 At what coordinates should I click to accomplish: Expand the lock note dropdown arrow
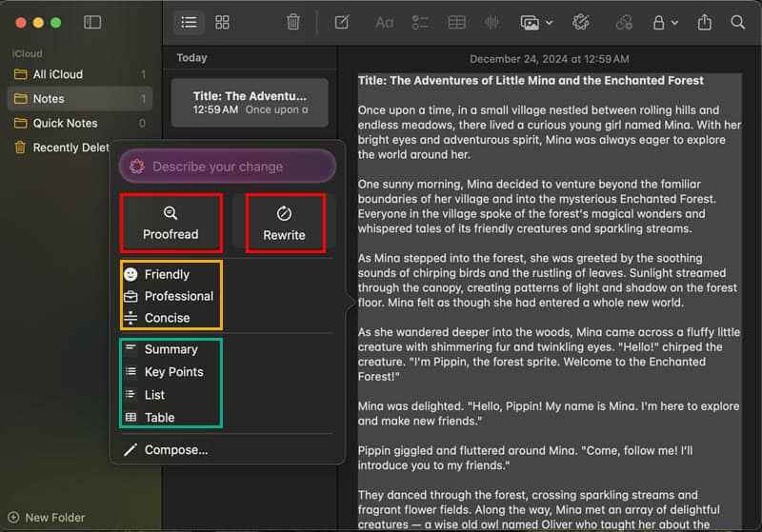tap(674, 23)
